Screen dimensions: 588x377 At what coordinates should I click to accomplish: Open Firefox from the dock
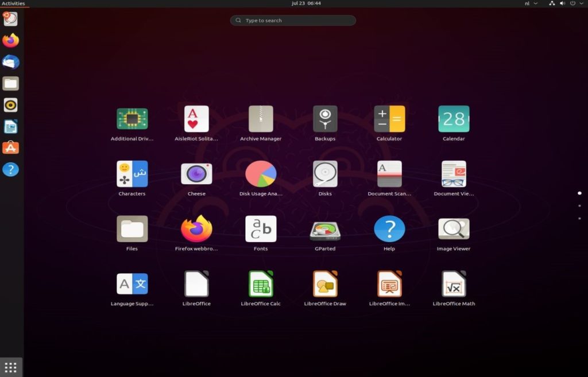(10, 41)
